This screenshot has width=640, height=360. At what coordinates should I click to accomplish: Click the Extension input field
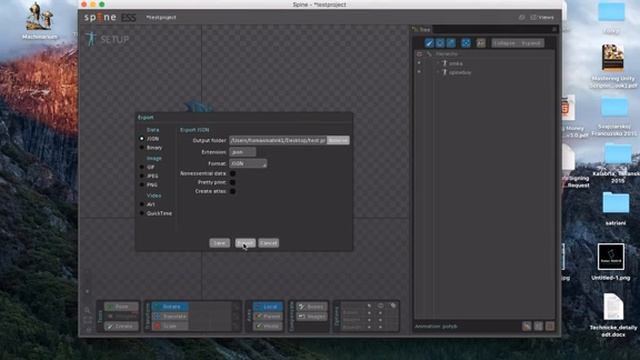pyautogui.click(x=242, y=152)
